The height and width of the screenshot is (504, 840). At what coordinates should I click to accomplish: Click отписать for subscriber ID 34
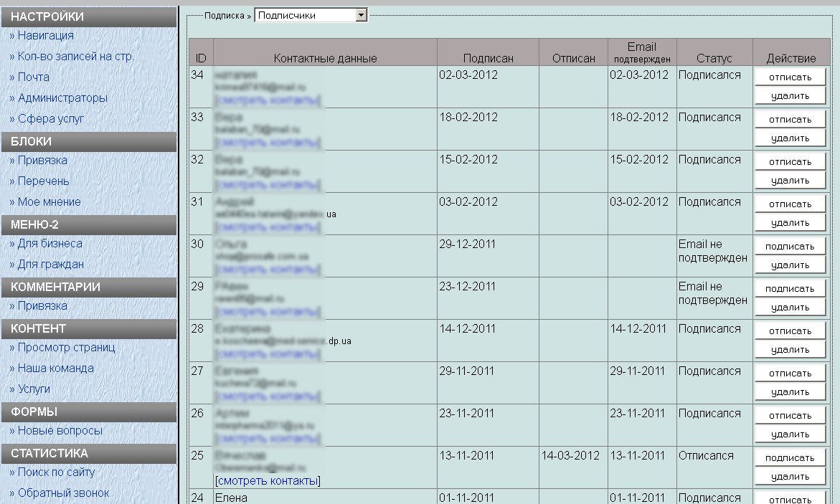(x=791, y=77)
